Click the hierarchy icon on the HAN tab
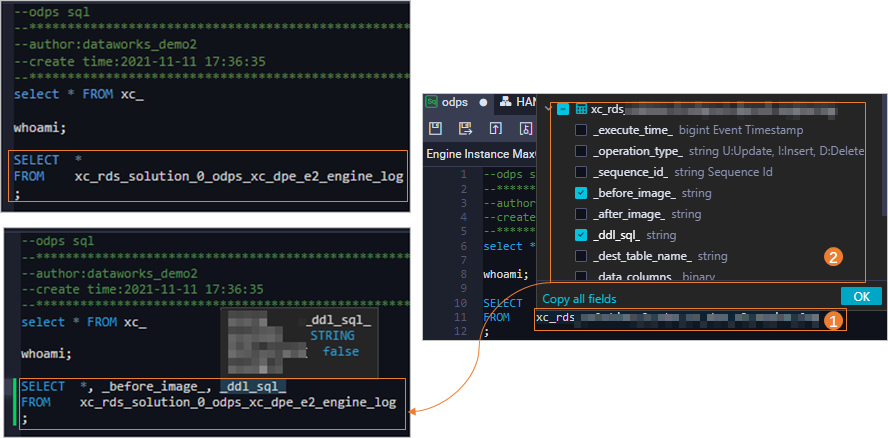888x438 pixels. [x=506, y=102]
